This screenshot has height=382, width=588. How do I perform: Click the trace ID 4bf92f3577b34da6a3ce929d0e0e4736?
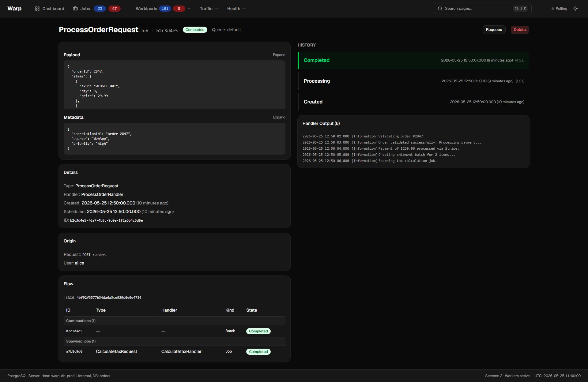tap(109, 298)
